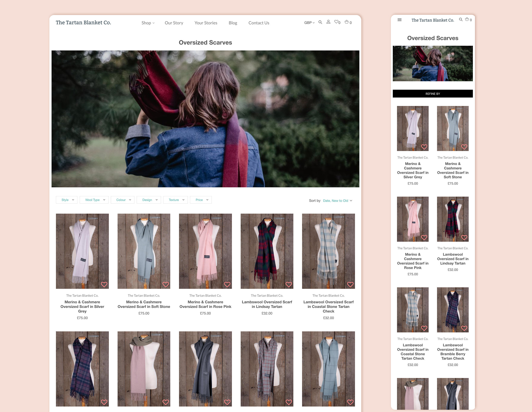532x412 pixels.
Task: Open desktop second-row blue windowpane scarf image
Action: (328, 369)
